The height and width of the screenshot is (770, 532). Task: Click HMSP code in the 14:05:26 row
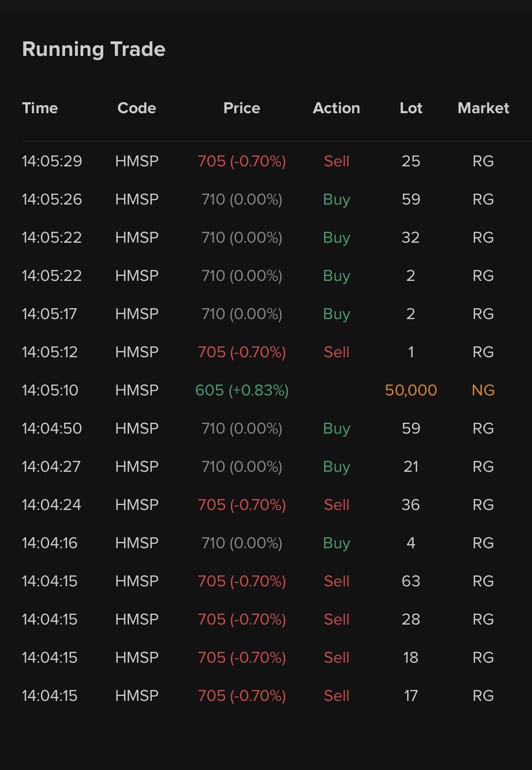pyautogui.click(x=137, y=199)
